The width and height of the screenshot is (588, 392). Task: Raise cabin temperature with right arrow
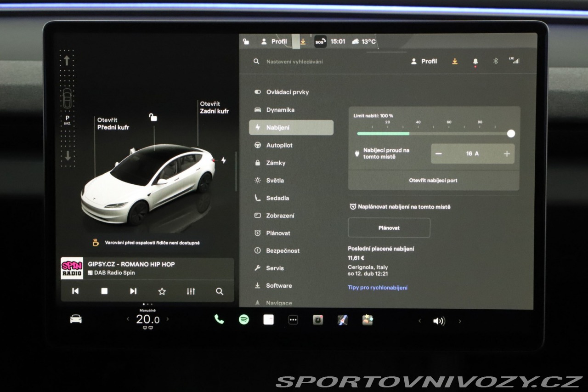[168, 319]
